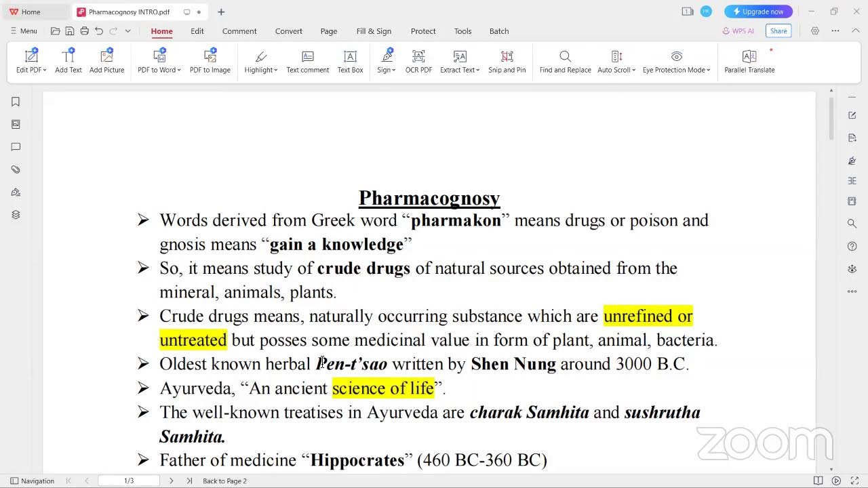Open the Tools tab
This screenshot has width=868, height=488.
point(463,31)
